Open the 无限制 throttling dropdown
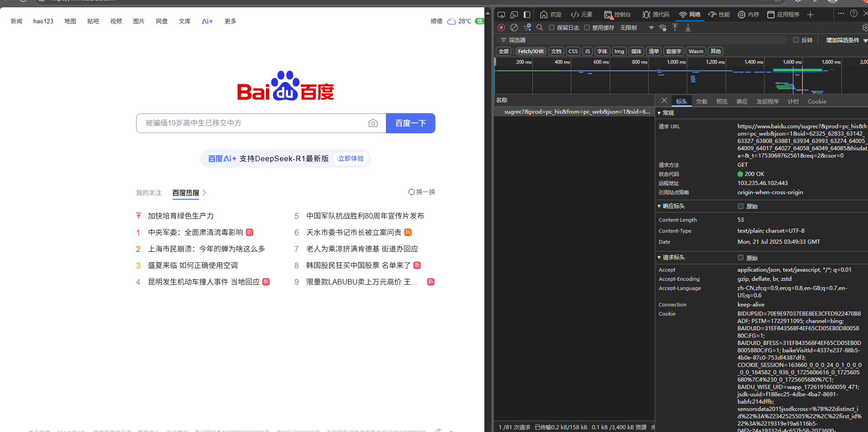 coord(637,27)
